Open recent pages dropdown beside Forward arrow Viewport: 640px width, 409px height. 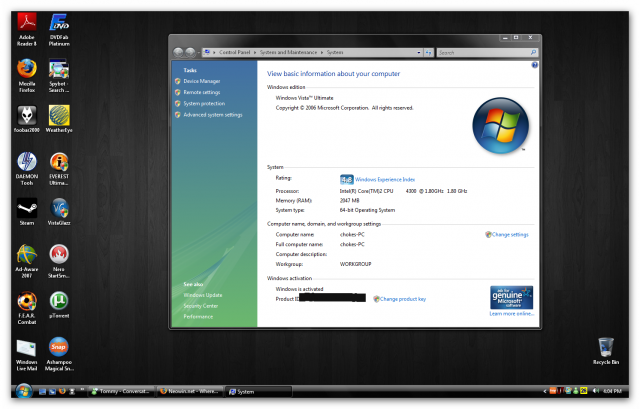(198, 53)
